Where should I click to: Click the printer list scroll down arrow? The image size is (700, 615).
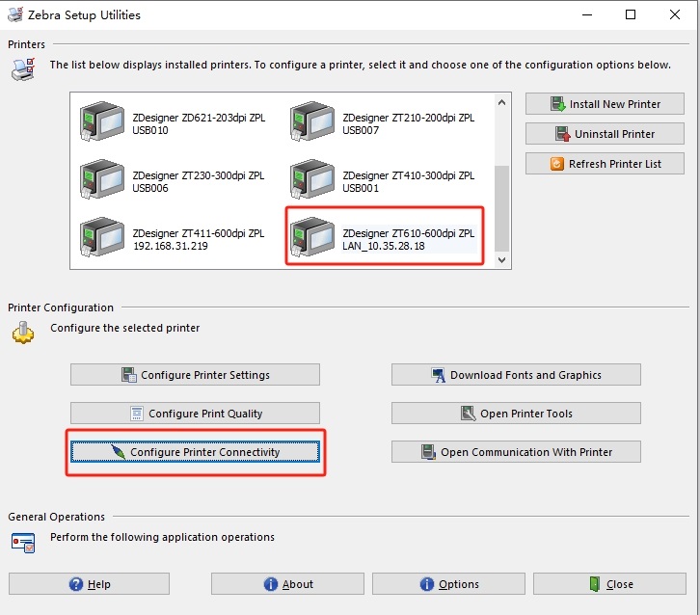(x=501, y=259)
